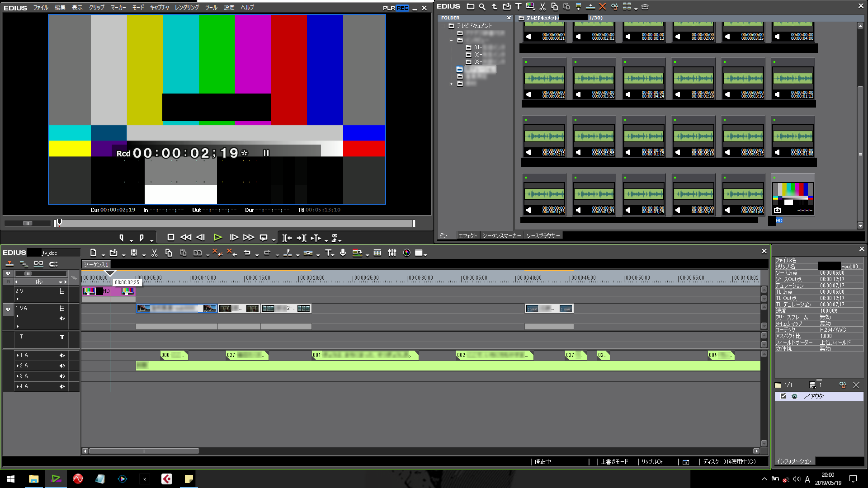Save the project with the floppy disk icon
868x488 pixels.
pyautogui.click(x=134, y=253)
